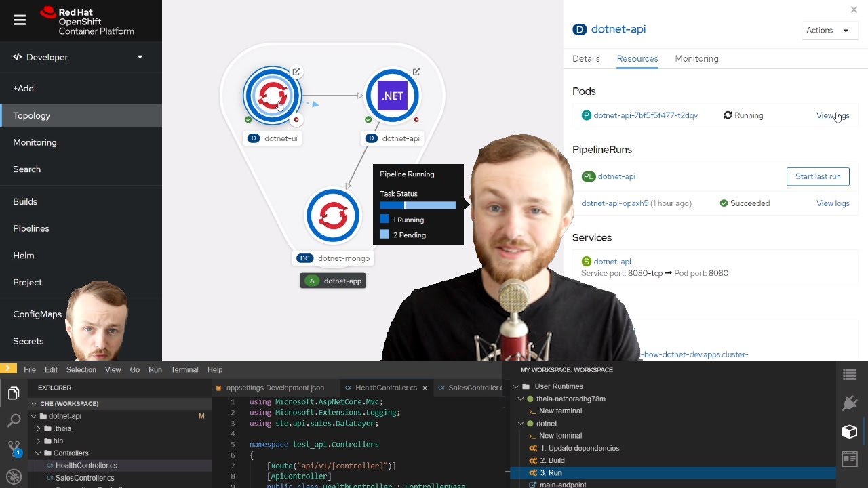Click dotnet-api green build status decorator

(368, 120)
